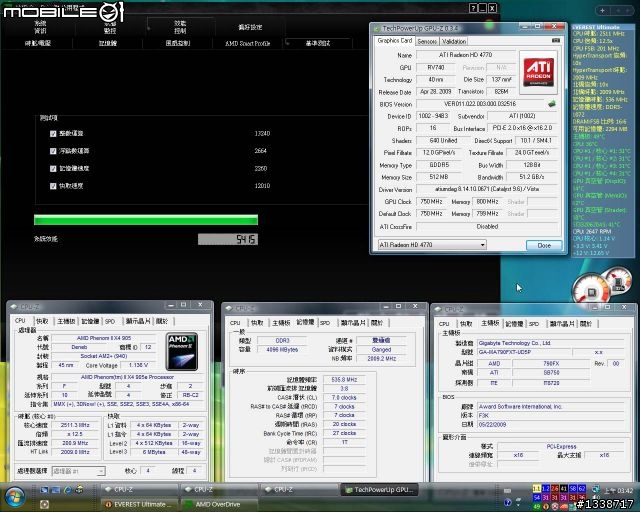
Task: Toggle the 浮點數運算 floating point checkbox
Action: [x=53, y=151]
